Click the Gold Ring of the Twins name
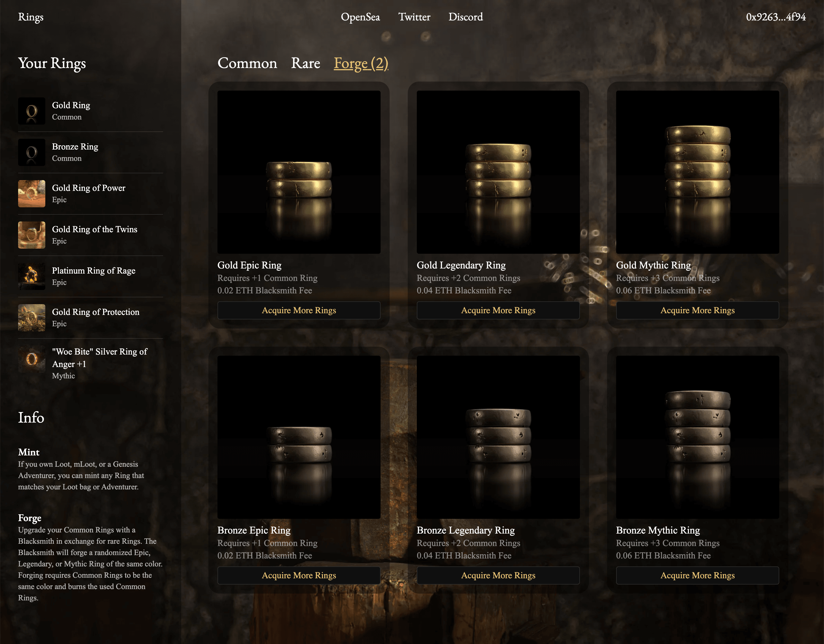This screenshot has width=824, height=644. (x=95, y=229)
